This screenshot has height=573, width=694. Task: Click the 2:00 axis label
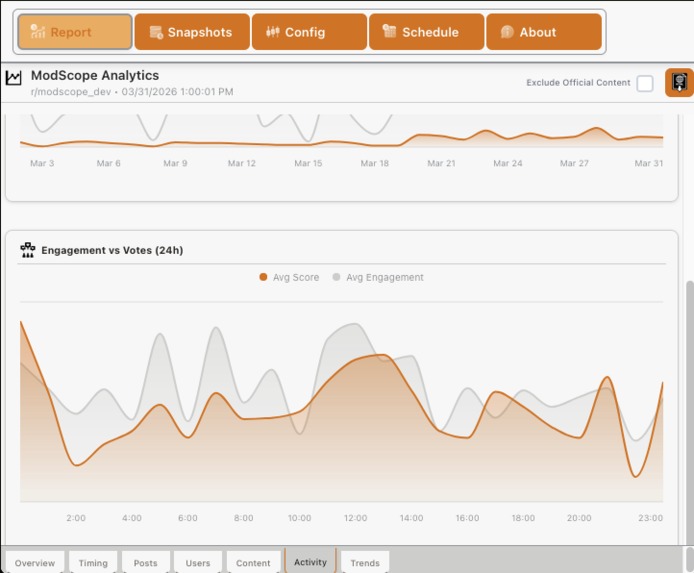tap(76, 518)
